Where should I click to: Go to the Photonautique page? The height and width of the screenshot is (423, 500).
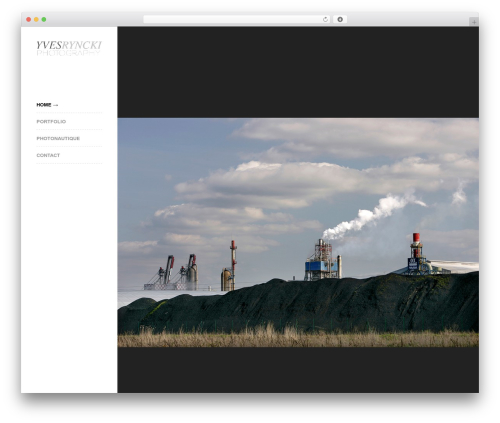pyautogui.click(x=58, y=138)
